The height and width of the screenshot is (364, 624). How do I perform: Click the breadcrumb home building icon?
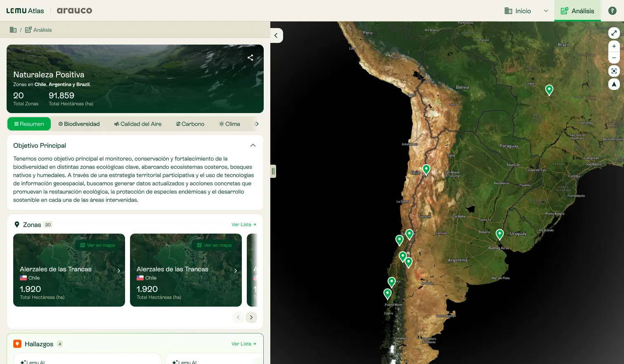click(13, 30)
